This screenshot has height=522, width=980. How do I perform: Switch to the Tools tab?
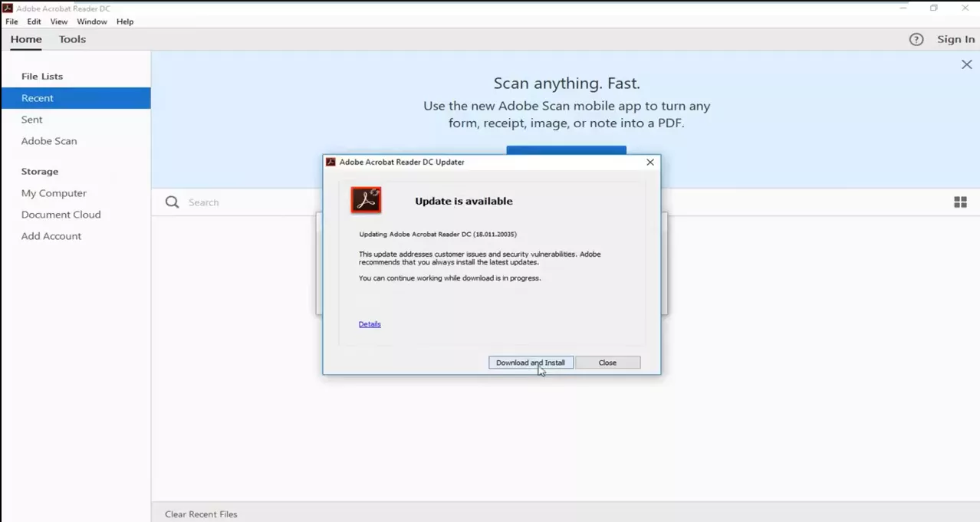point(72,39)
